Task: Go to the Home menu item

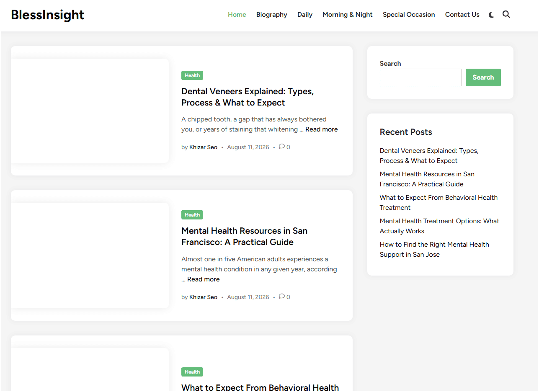Action: [237, 15]
